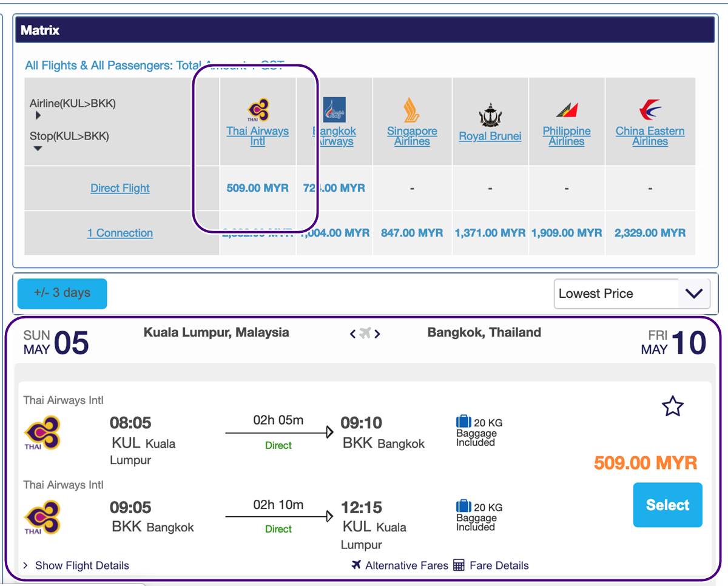The height and width of the screenshot is (586, 728).
Task: Click the Matrix panel header
Action: (x=365, y=30)
